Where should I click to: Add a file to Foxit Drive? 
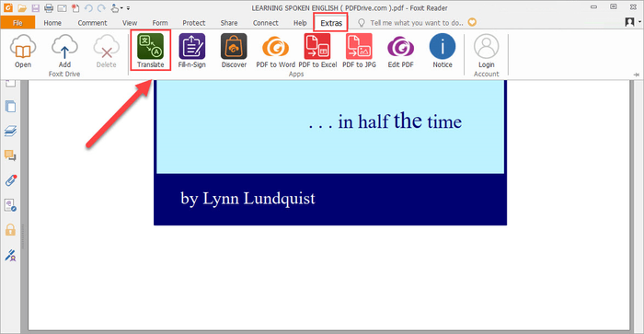tap(64, 51)
